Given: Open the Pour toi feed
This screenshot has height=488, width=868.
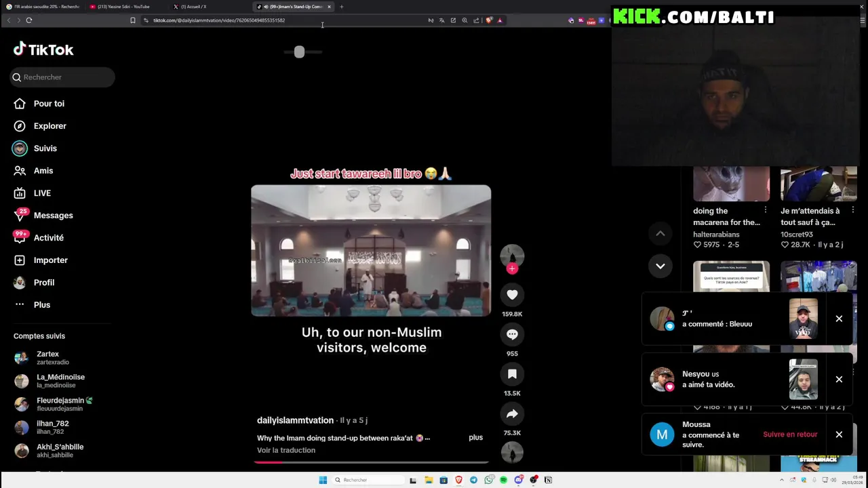Looking at the screenshot, I should [x=39, y=104].
